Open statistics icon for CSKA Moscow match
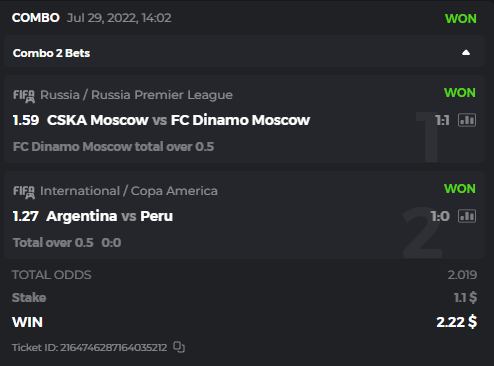The image size is (494, 366). (467, 120)
